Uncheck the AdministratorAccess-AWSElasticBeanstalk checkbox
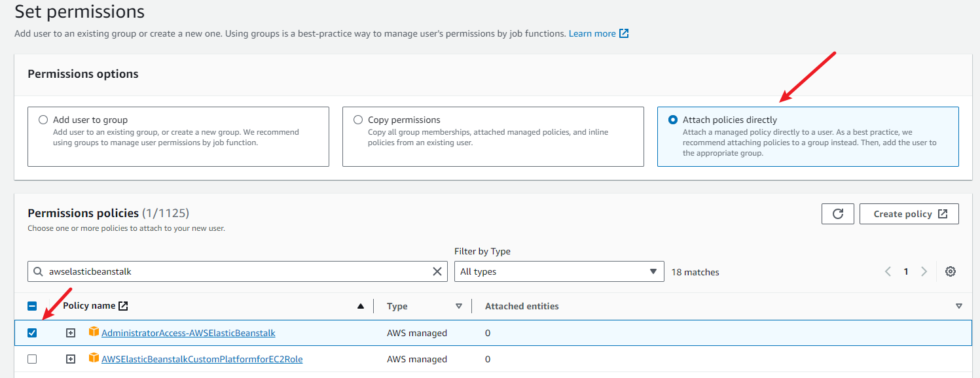Viewport: 980px width, 378px height. tap(32, 333)
